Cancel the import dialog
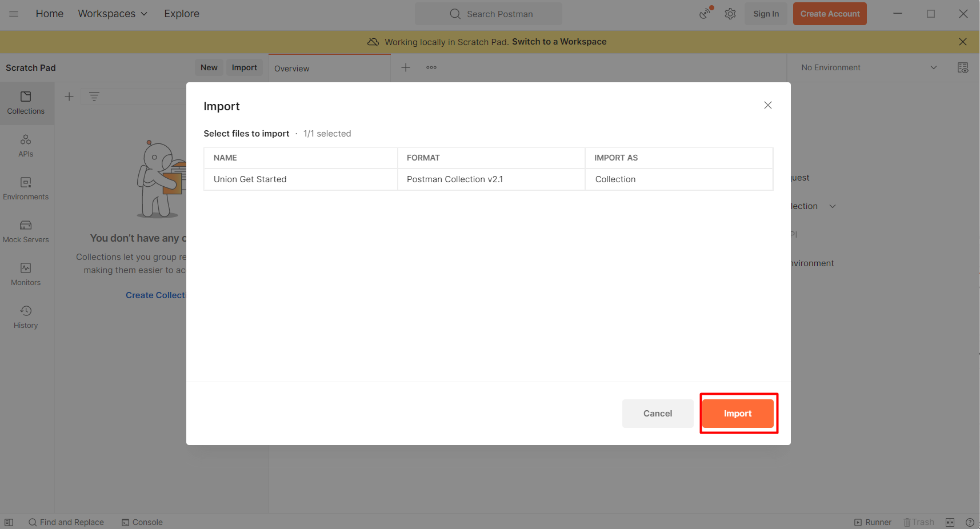 click(x=658, y=414)
